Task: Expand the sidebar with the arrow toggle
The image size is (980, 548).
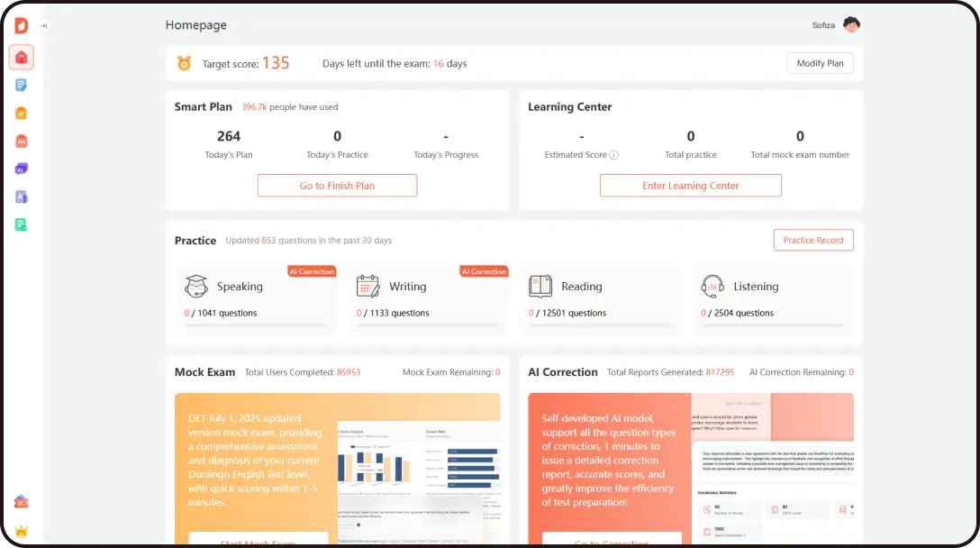Action: tap(43, 26)
